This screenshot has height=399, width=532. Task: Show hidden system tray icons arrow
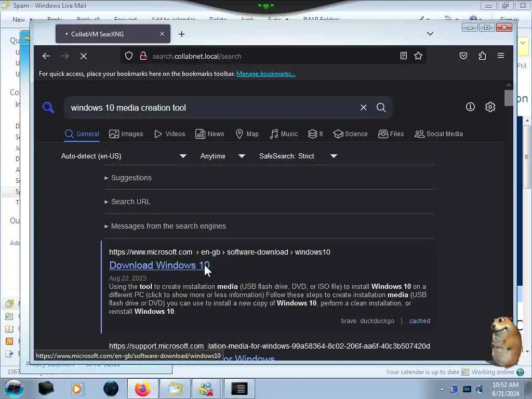442,389
